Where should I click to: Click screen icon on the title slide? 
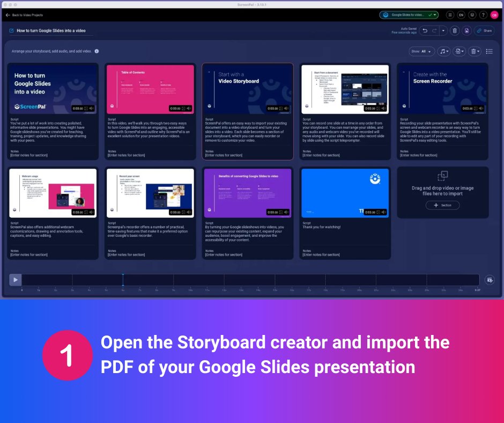86,108
